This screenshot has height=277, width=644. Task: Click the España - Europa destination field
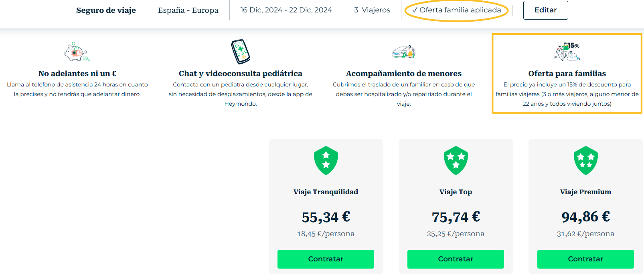(x=188, y=10)
